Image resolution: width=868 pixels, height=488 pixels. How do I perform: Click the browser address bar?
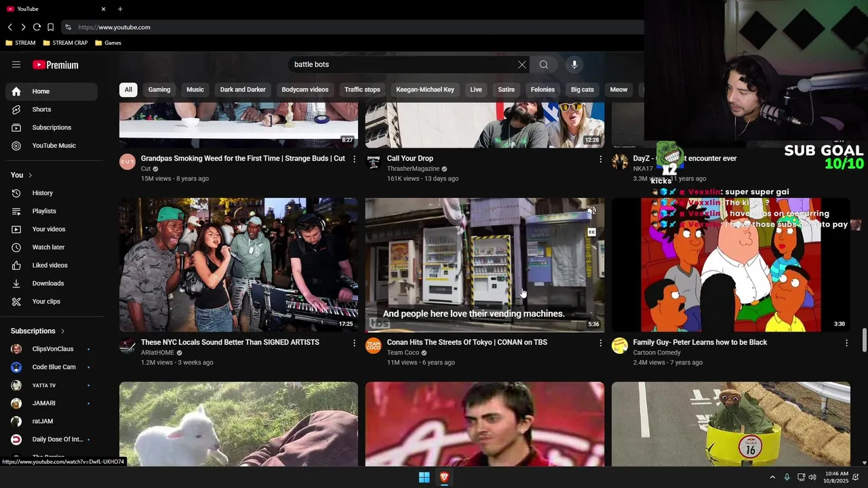click(353, 27)
